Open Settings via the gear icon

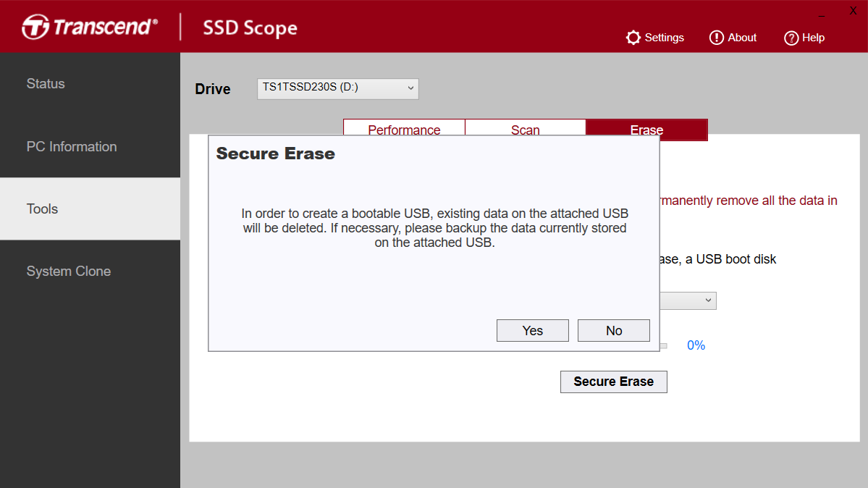(633, 38)
